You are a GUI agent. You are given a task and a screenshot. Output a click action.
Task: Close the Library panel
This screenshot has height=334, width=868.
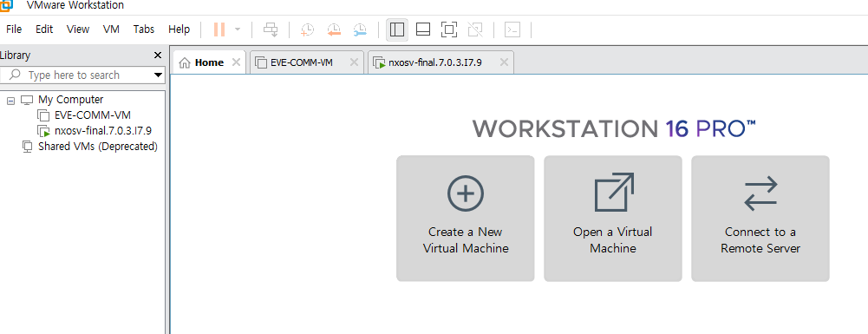click(x=158, y=56)
